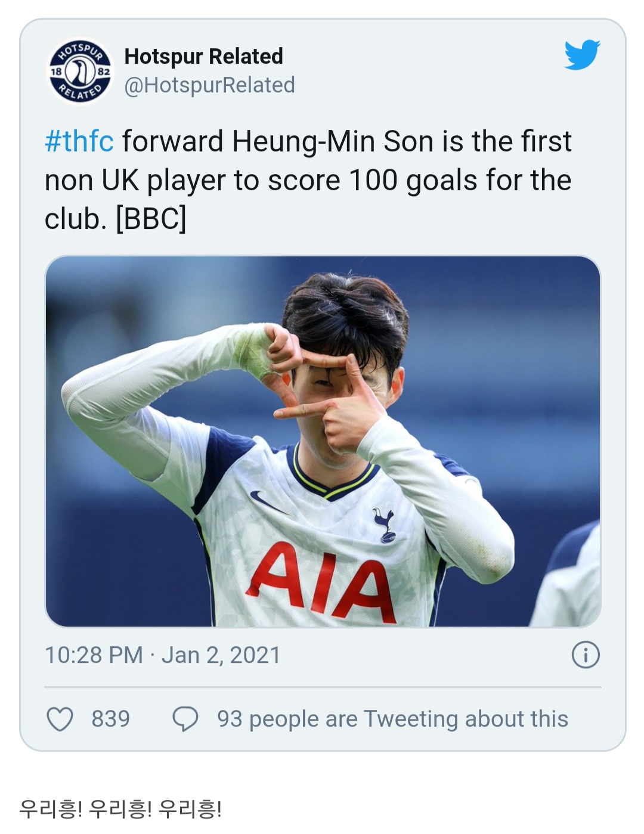This screenshot has height=834, width=644.
Task: Click the Twitter bird logo
Action: [581, 55]
